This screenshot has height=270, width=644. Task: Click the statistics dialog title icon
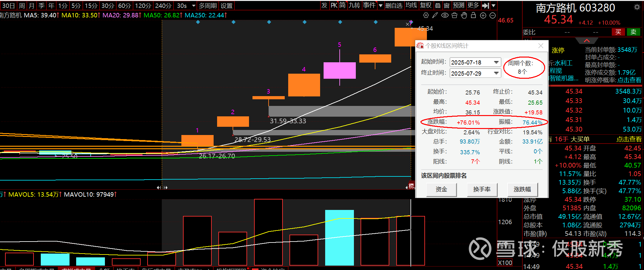[420, 46]
